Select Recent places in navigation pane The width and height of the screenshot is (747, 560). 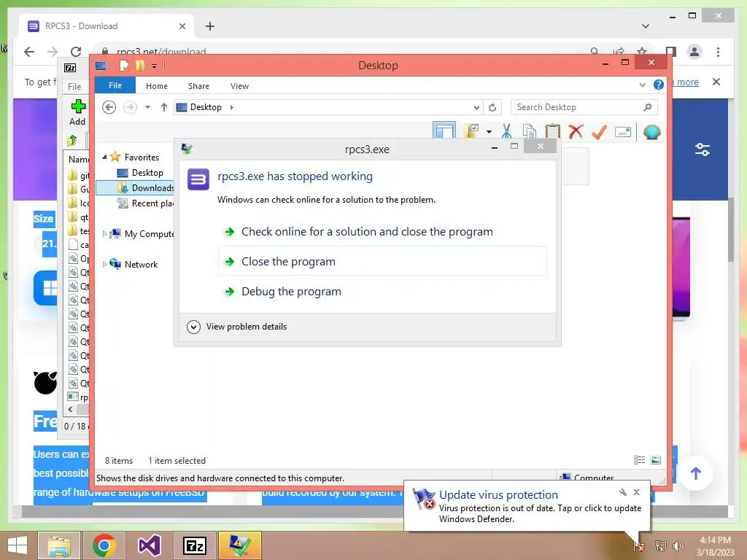146,203
